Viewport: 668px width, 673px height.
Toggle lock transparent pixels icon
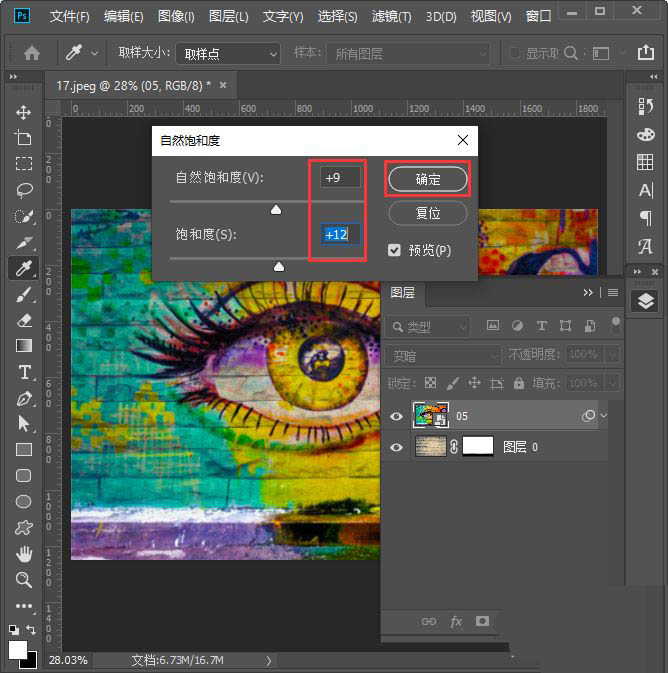pos(430,382)
